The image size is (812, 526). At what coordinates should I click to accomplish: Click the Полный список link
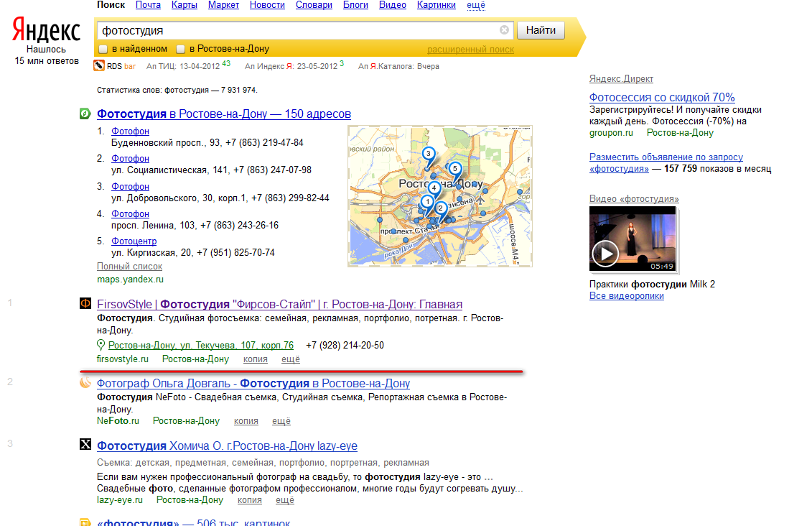[x=129, y=267]
